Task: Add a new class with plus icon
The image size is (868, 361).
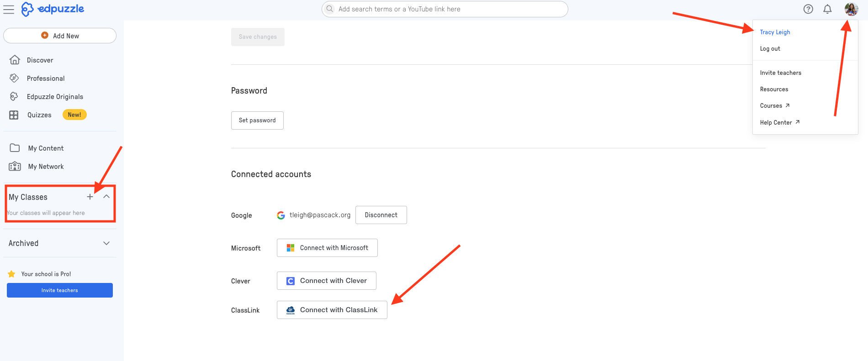Action: pos(90,197)
